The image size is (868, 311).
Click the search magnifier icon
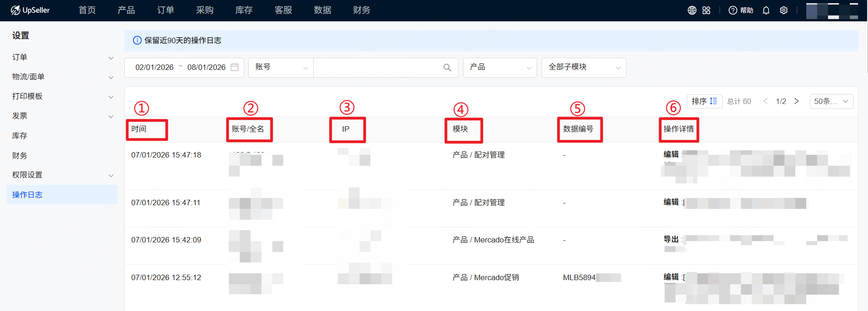pyautogui.click(x=447, y=68)
